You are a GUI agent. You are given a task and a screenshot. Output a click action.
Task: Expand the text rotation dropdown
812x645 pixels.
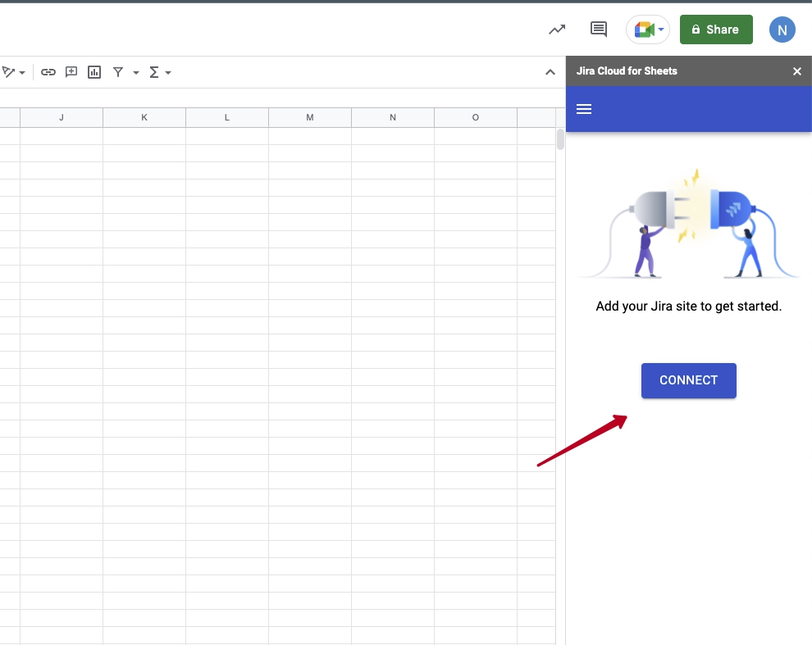pos(13,72)
